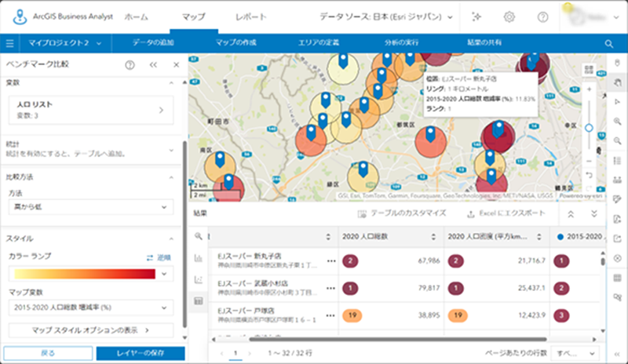Image resolution: width=628 pixels, height=364 pixels.
Task: Click the results horizontal scrollbar
Action: point(397,339)
